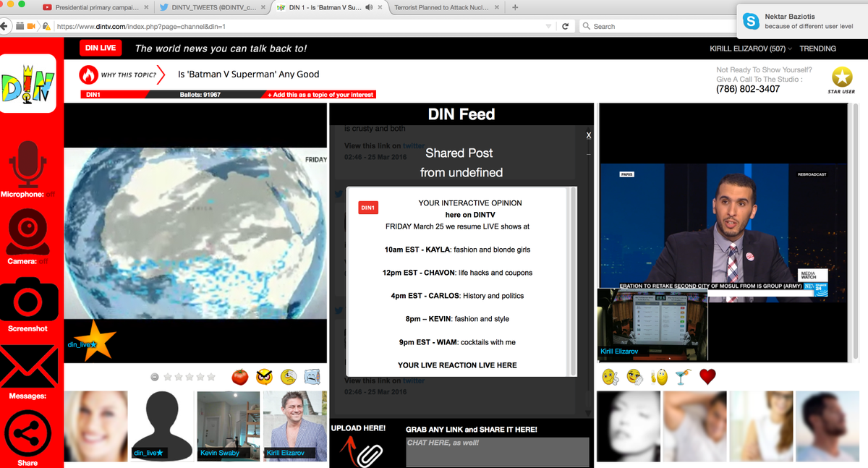Open the Kirill Elizarov thumbnail in bottom row
This screenshot has width=868, height=468.
click(x=295, y=426)
